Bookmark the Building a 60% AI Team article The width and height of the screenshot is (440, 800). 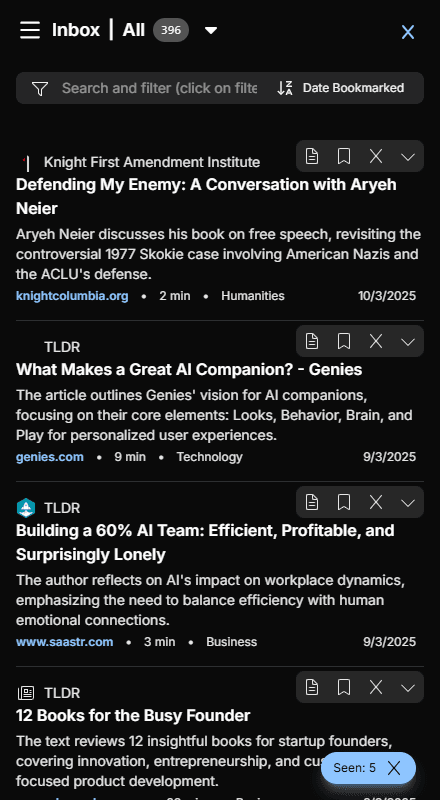pos(344,503)
